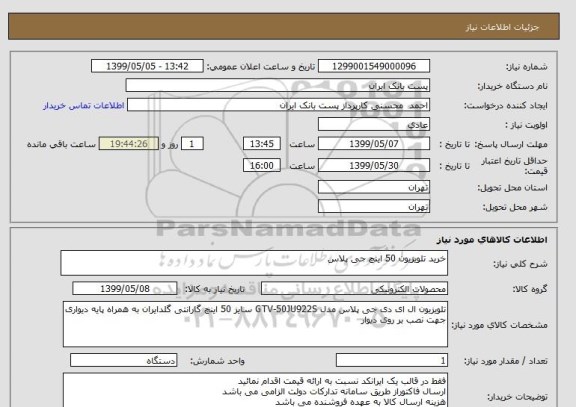Viewport: 576px width, 407px height.
Task: Click the price validity time 16:00
Action: pos(262,166)
